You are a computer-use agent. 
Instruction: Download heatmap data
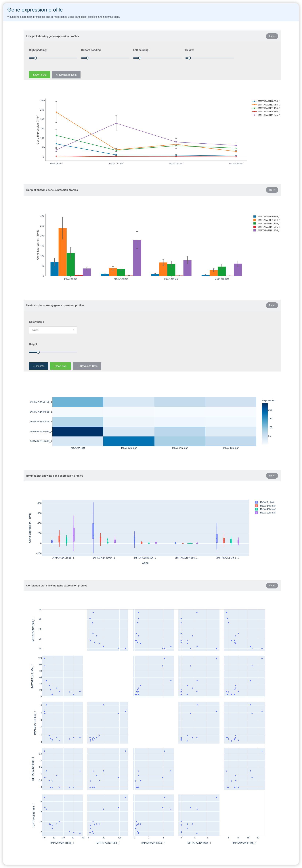coord(87,366)
